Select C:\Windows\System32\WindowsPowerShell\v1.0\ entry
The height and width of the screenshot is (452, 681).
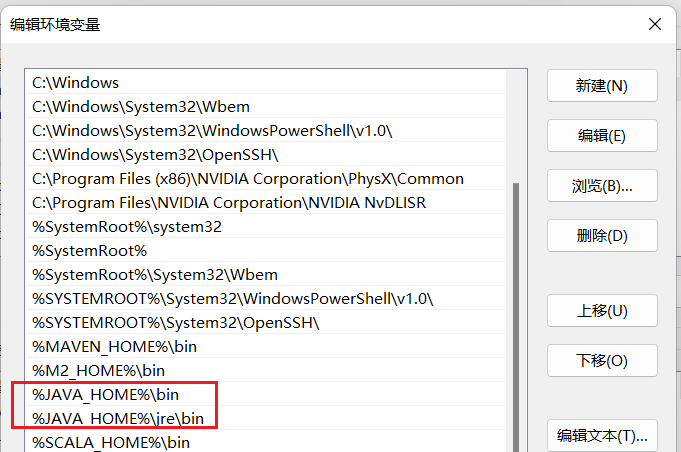[x=265, y=130]
